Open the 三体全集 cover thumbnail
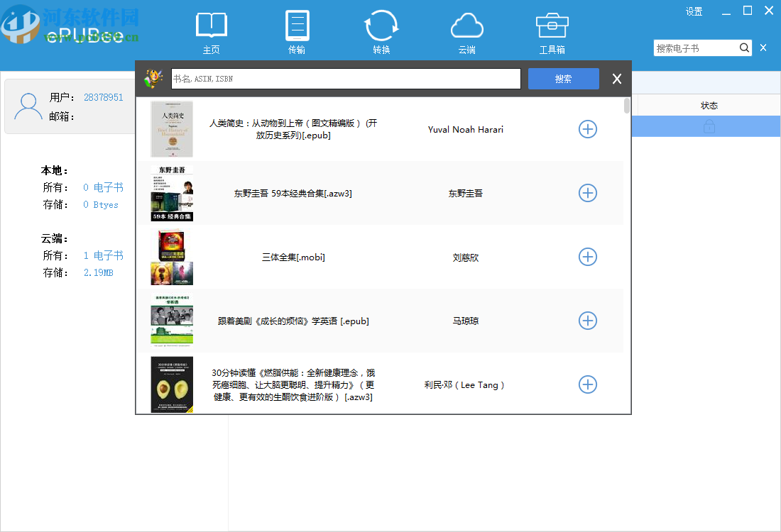The width and height of the screenshot is (781, 532). point(172,257)
